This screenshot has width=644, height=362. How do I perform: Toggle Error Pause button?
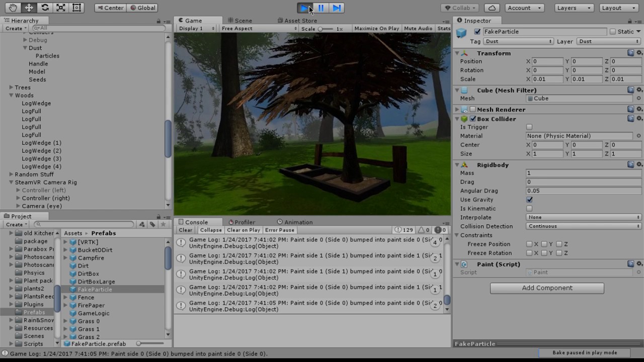click(280, 230)
